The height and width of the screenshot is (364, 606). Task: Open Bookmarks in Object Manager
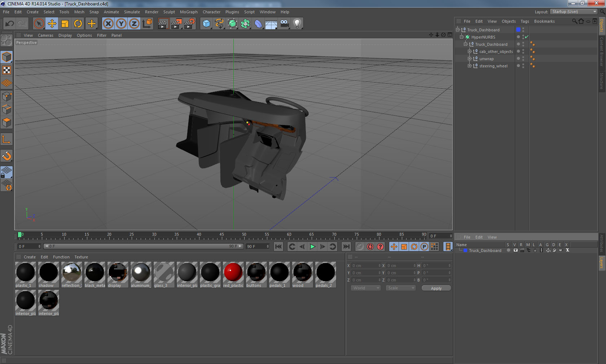coord(544,21)
